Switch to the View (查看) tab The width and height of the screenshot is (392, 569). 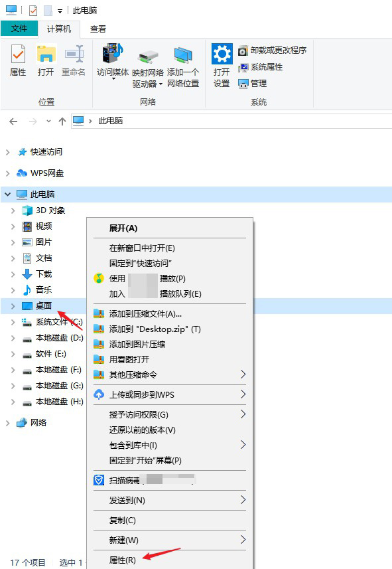coord(98,29)
